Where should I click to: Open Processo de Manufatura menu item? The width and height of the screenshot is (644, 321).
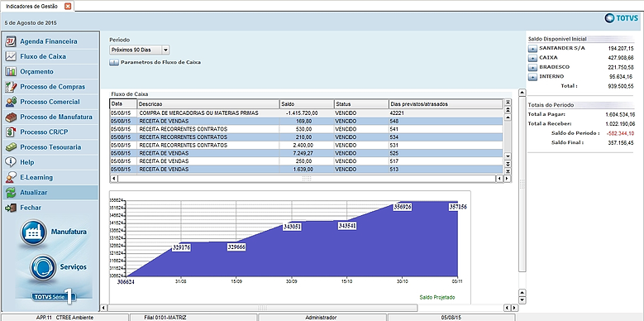click(x=50, y=117)
